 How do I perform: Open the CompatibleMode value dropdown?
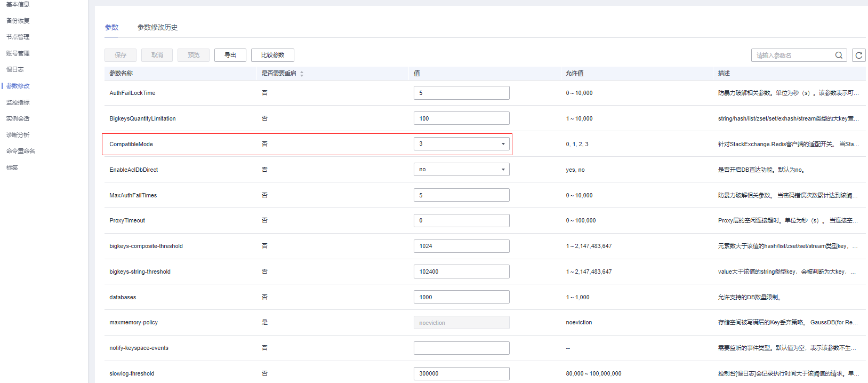coord(461,144)
